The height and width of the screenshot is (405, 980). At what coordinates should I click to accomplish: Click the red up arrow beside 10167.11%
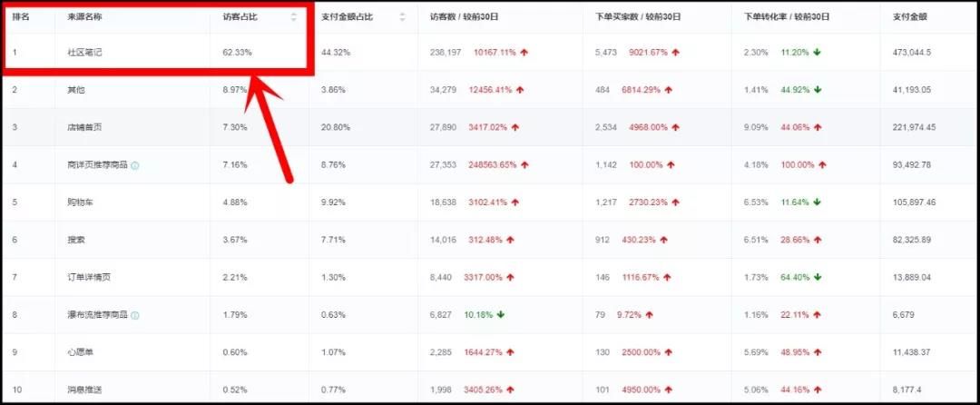pos(524,53)
